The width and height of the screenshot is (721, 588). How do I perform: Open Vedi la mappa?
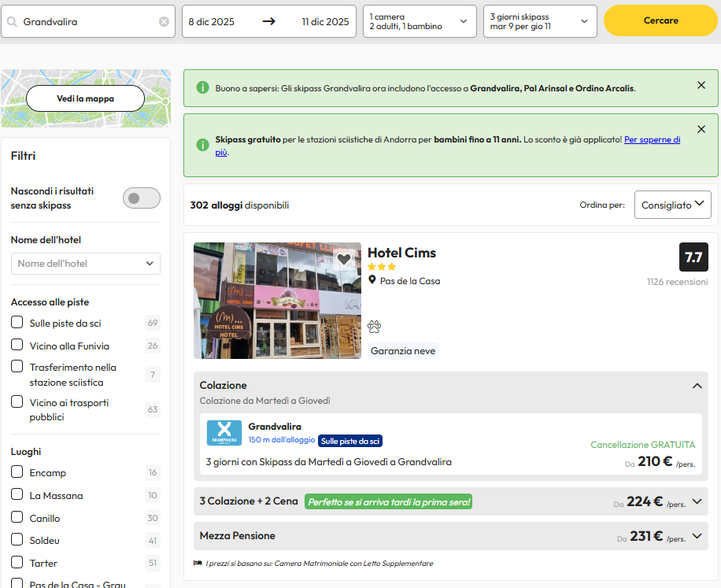(x=86, y=98)
